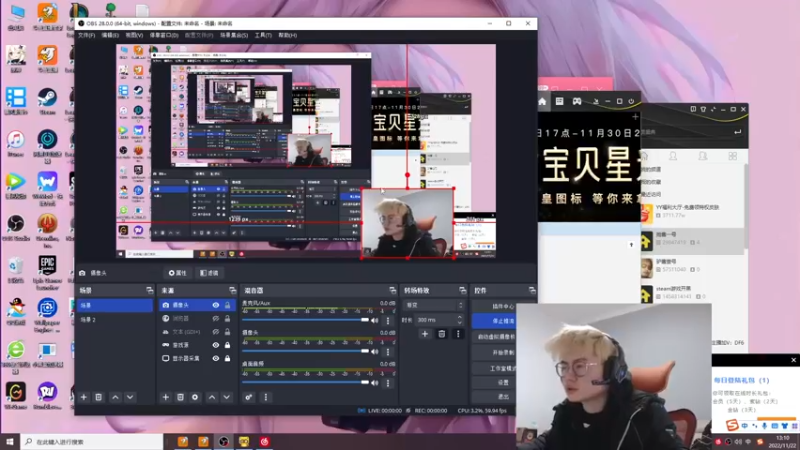Open the 文件(F) menu
The image size is (800, 450).
pyautogui.click(x=86, y=35)
